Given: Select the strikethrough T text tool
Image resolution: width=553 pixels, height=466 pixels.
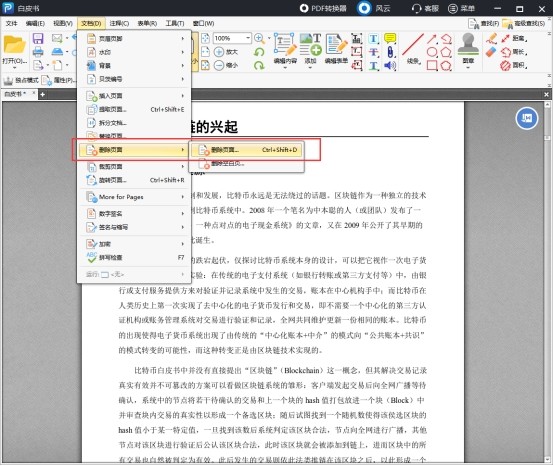Looking at the screenshot, I should point(373,52).
